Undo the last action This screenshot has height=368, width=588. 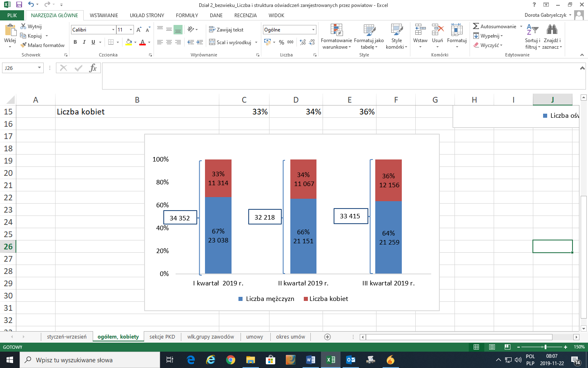pyautogui.click(x=31, y=4)
